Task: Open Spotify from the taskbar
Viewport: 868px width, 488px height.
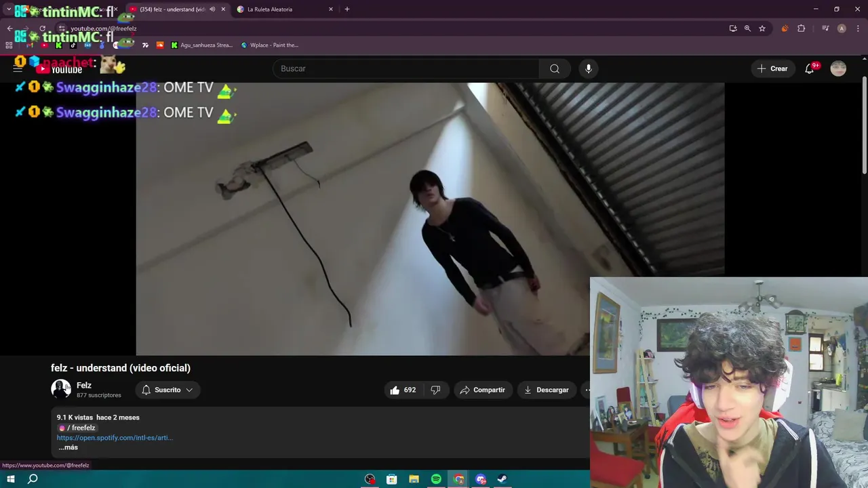Action: (436, 479)
